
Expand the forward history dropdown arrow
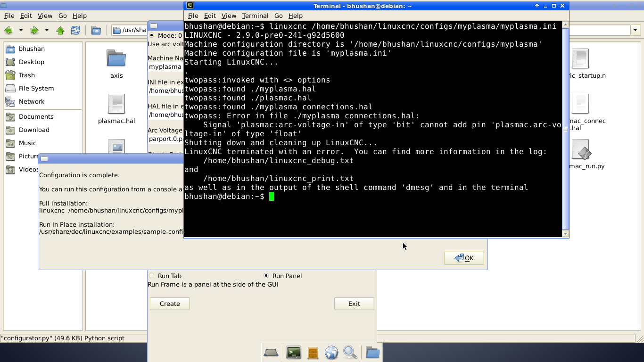(x=47, y=30)
